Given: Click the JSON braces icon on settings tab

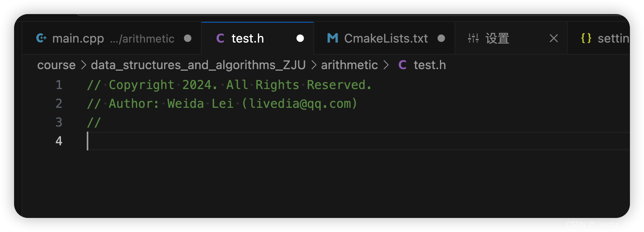Looking at the screenshot, I should click(586, 38).
